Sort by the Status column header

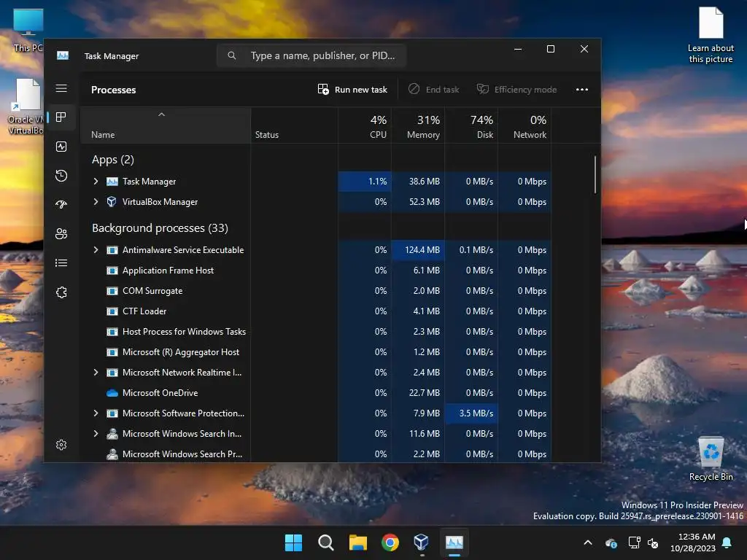[295, 126]
